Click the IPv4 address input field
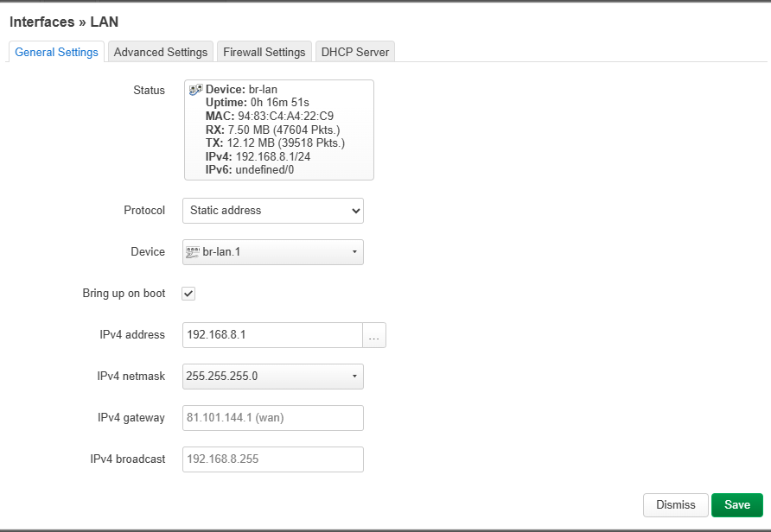Viewport: 771px width, 532px height. point(272,335)
